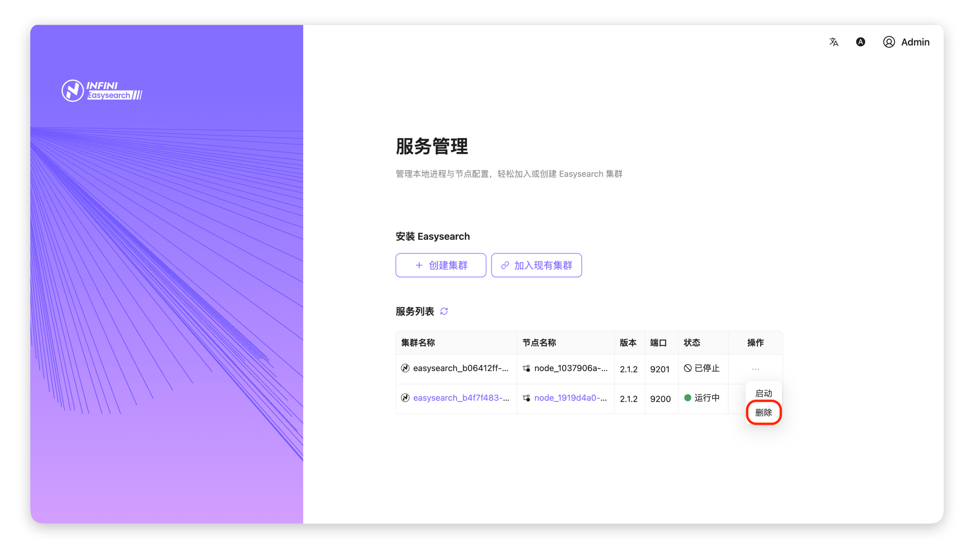Open the easysearch_b4f7f483 cluster link
Viewport: 974px width, 560px height.
pos(461,398)
